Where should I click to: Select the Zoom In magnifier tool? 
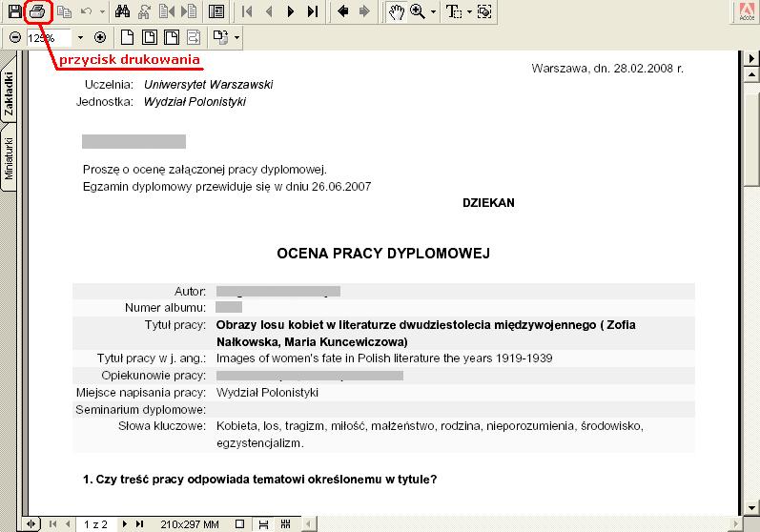(x=418, y=11)
